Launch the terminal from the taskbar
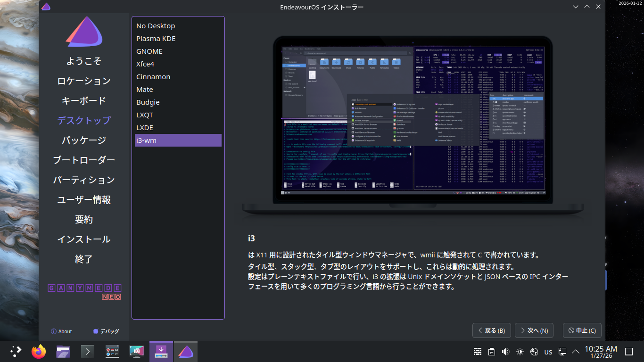Screen dimensions: 644x362 88,352
